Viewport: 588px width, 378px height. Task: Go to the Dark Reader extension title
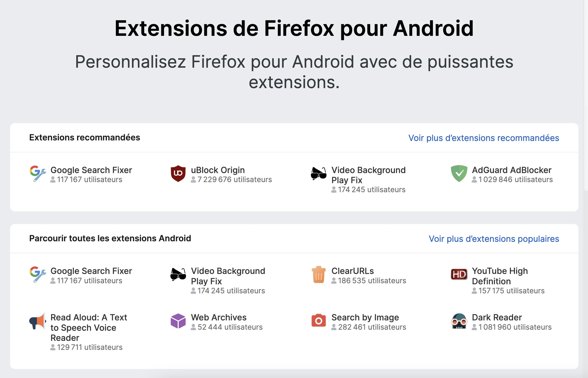tap(497, 317)
